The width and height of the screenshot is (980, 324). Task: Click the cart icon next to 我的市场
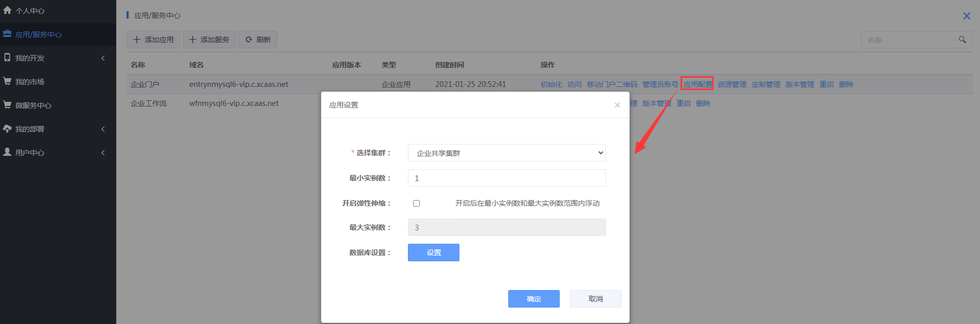7,81
